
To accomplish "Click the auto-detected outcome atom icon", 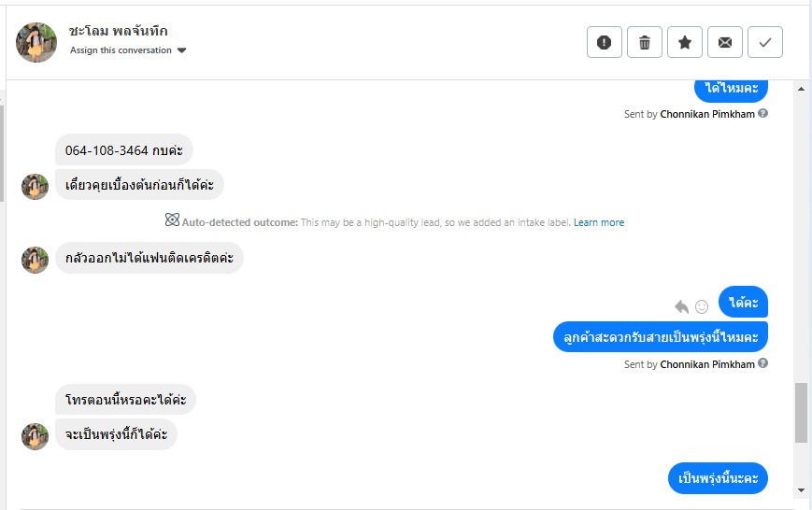I will (172, 221).
